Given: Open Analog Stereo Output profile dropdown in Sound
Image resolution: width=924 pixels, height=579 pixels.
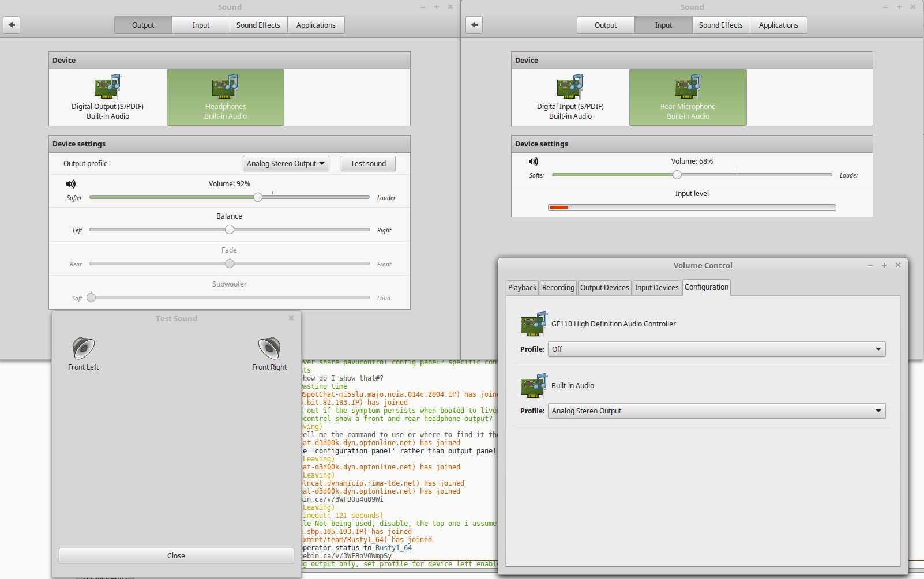Looking at the screenshot, I should (286, 164).
